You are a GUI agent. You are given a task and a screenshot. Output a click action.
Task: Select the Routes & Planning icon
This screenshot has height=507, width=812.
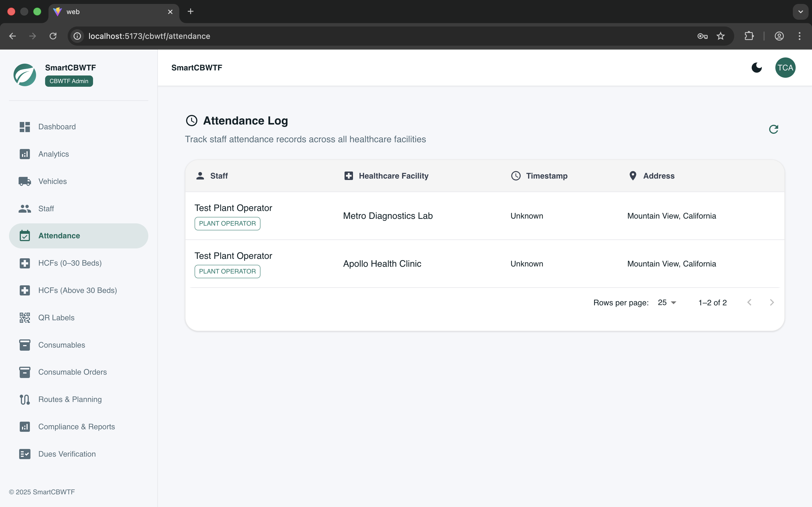(x=25, y=399)
